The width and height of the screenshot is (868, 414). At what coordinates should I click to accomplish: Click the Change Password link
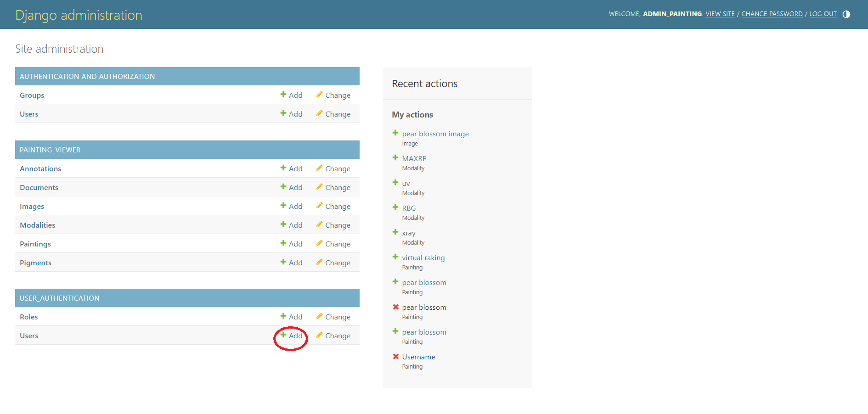pyautogui.click(x=772, y=14)
